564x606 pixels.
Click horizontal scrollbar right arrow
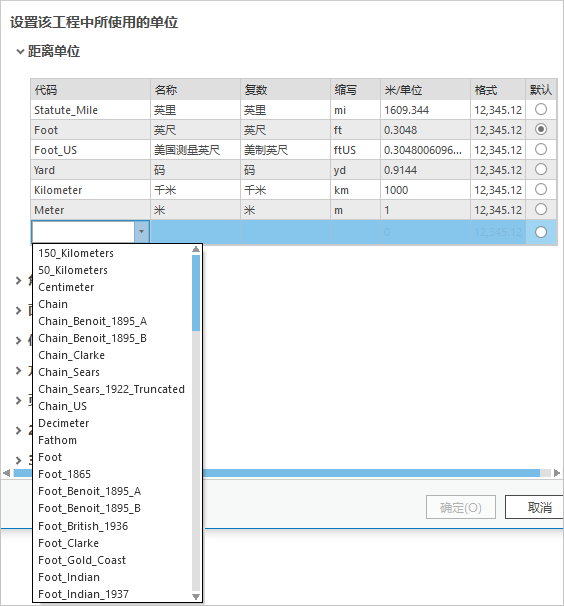[557, 473]
